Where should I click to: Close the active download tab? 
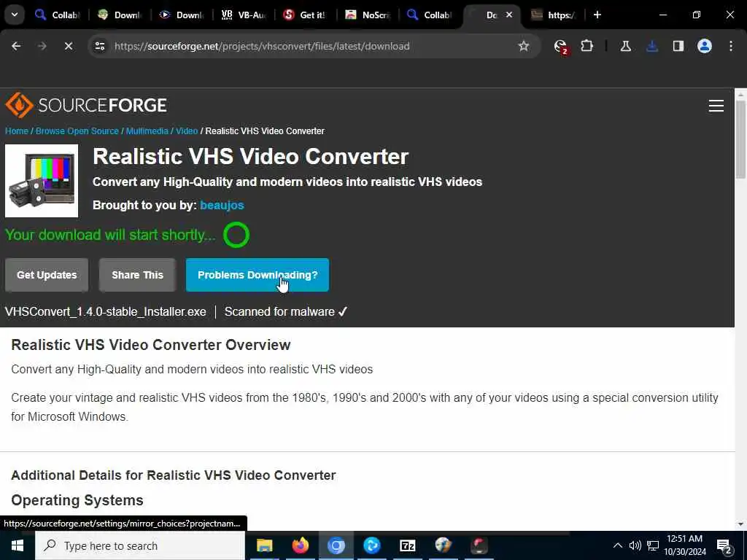tap(508, 15)
